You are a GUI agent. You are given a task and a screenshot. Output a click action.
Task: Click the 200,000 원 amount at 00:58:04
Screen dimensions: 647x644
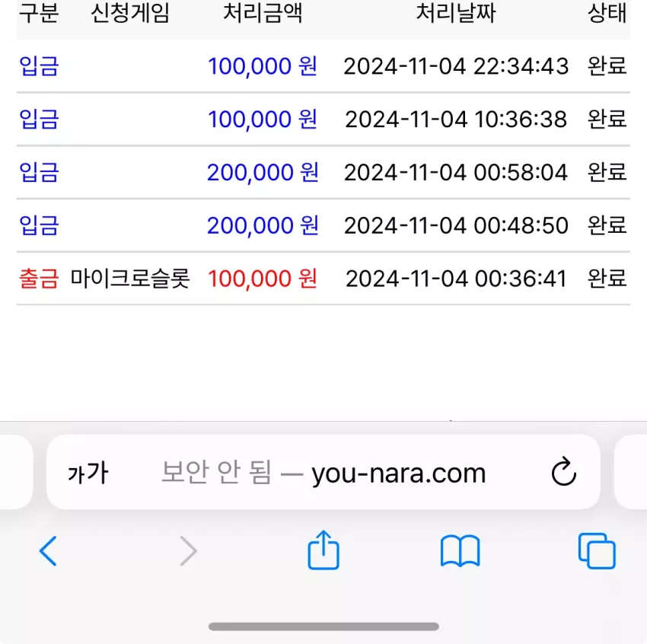[x=263, y=173]
